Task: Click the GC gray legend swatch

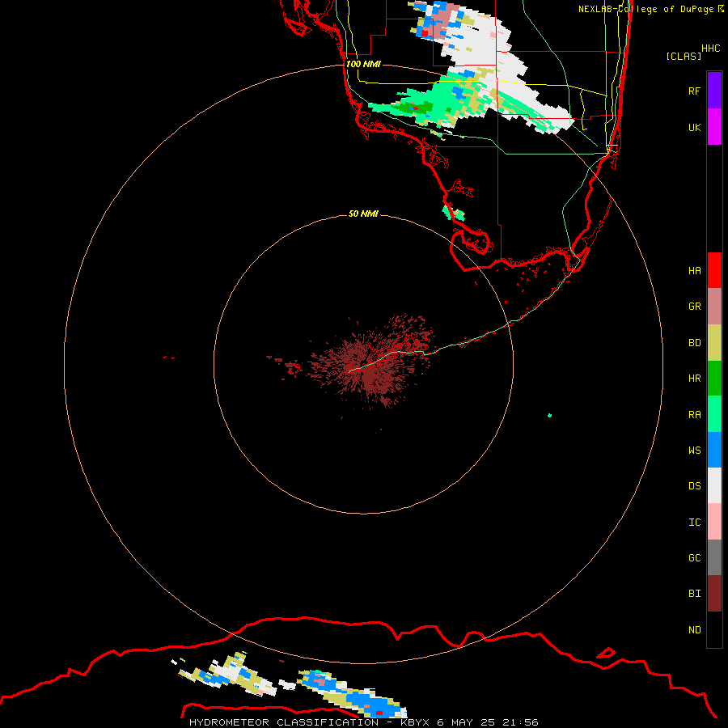Action: 714,557
